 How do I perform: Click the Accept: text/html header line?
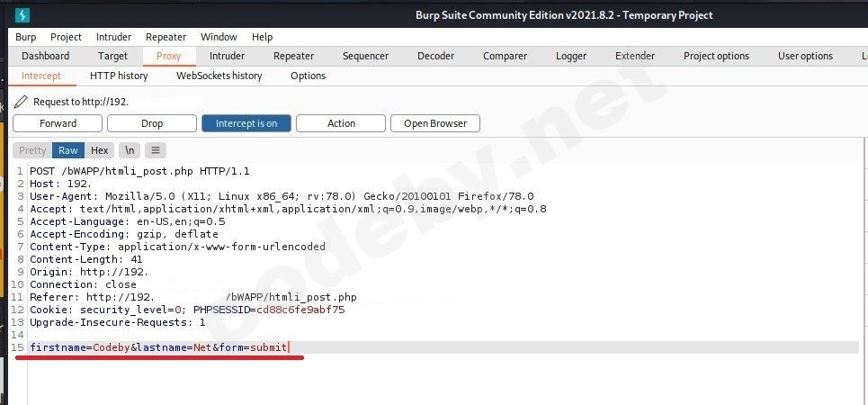[288, 209]
